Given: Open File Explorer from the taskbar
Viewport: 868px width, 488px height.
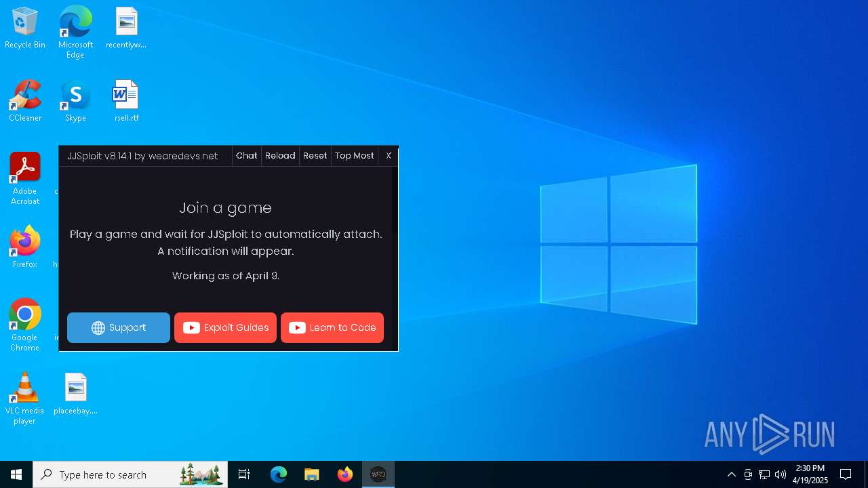Looking at the screenshot, I should click(312, 474).
